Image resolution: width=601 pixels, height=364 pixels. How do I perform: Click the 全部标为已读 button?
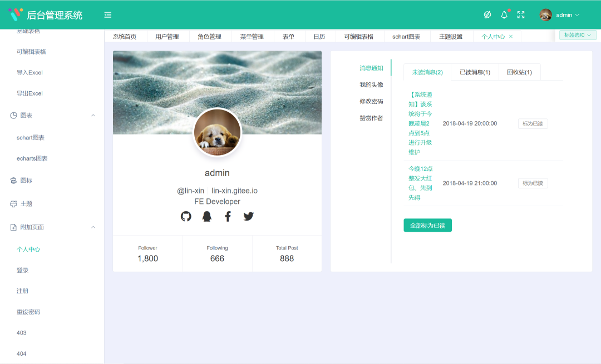(427, 225)
